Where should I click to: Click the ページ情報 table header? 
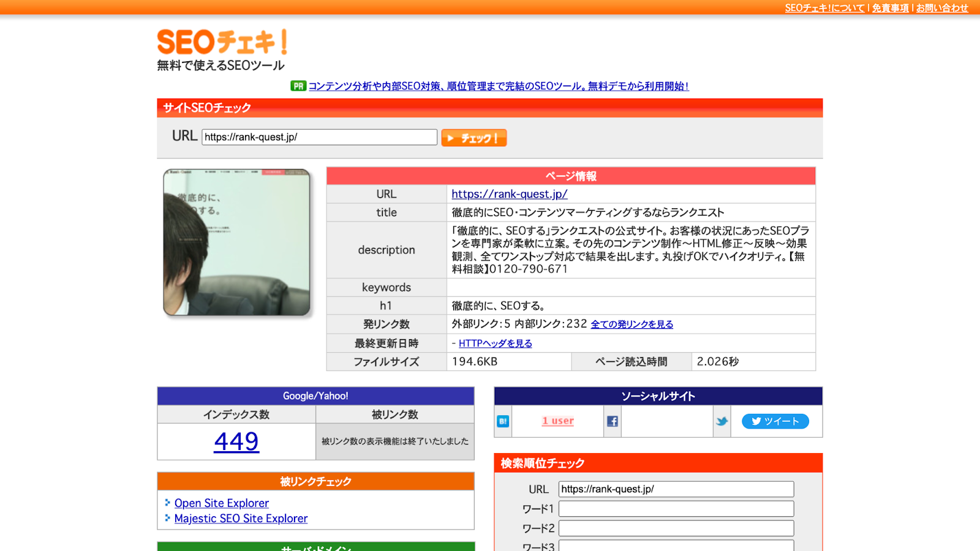point(571,176)
